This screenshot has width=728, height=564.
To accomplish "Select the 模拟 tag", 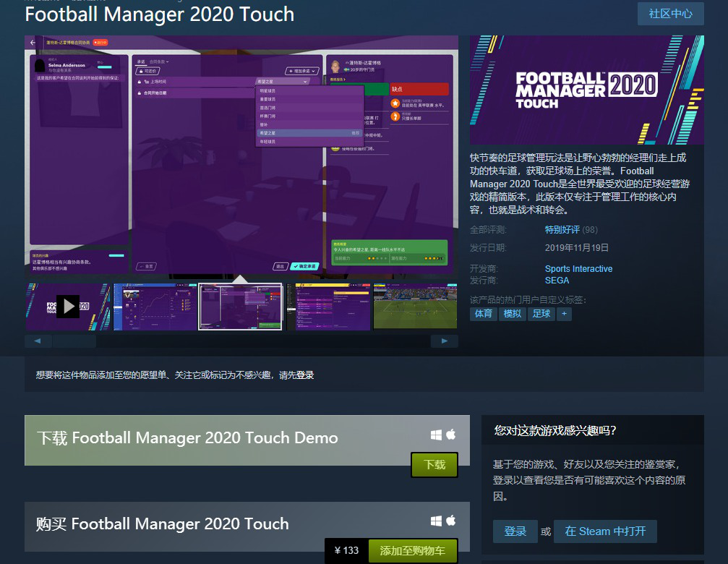I will [513, 314].
